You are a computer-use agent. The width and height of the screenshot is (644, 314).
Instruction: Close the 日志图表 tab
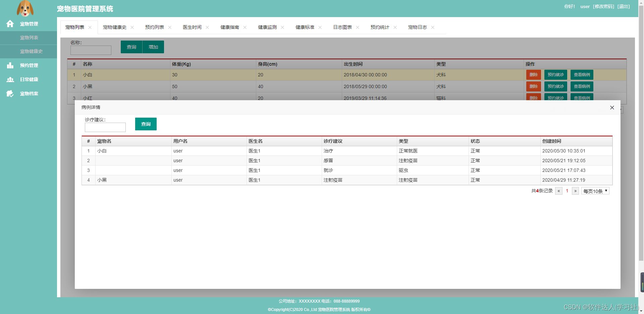pyautogui.click(x=358, y=27)
